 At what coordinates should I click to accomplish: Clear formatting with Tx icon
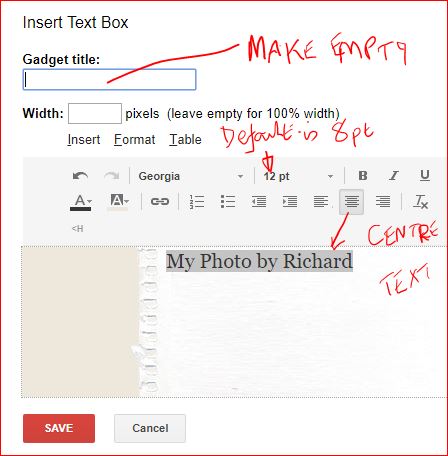click(x=421, y=201)
